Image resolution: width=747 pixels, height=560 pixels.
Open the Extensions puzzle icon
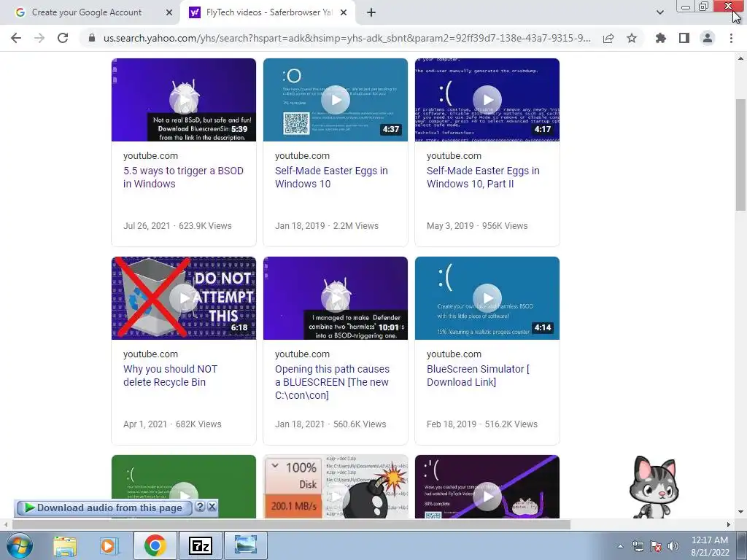660,38
